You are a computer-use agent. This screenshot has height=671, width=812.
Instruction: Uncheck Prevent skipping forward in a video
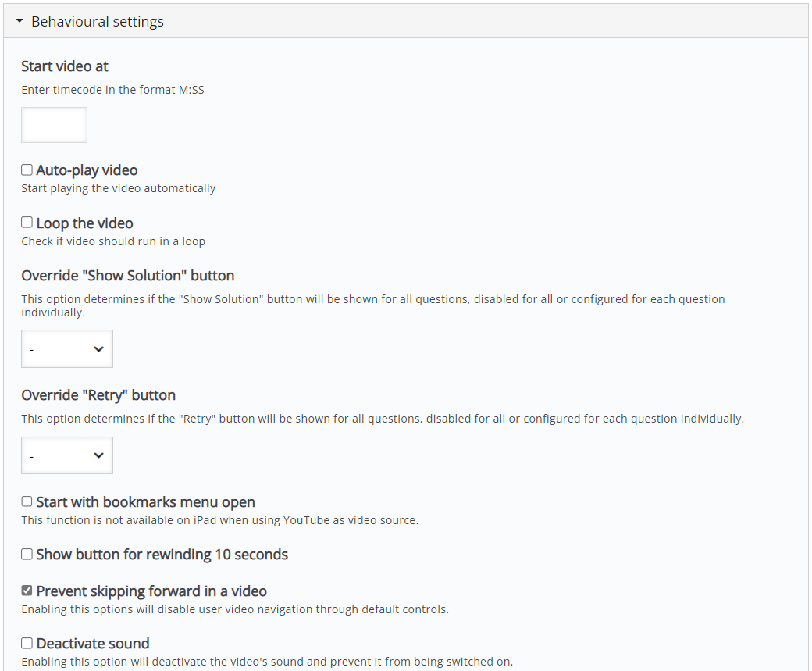click(x=27, y=591)
